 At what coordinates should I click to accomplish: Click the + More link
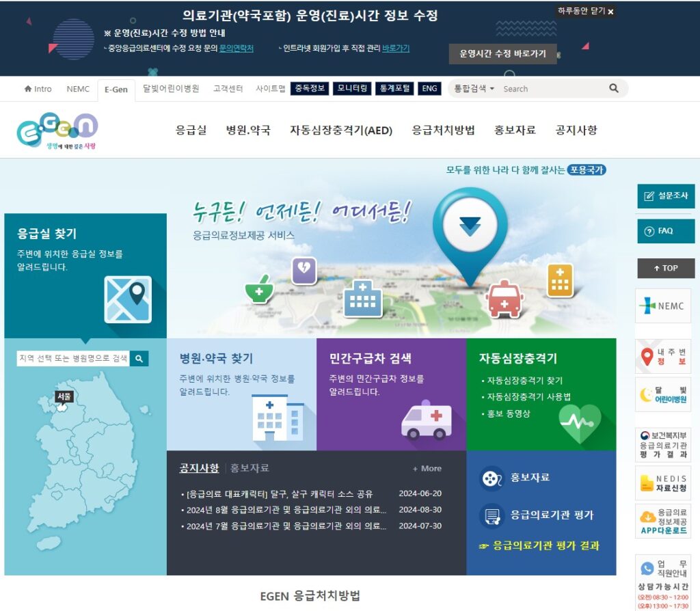(x=427, y=469)
